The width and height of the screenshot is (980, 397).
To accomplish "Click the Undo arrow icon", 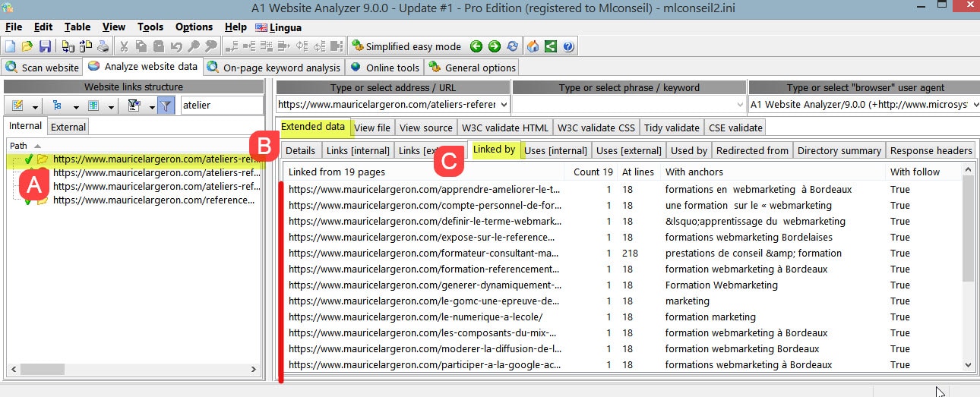I will tap(176, 46).
